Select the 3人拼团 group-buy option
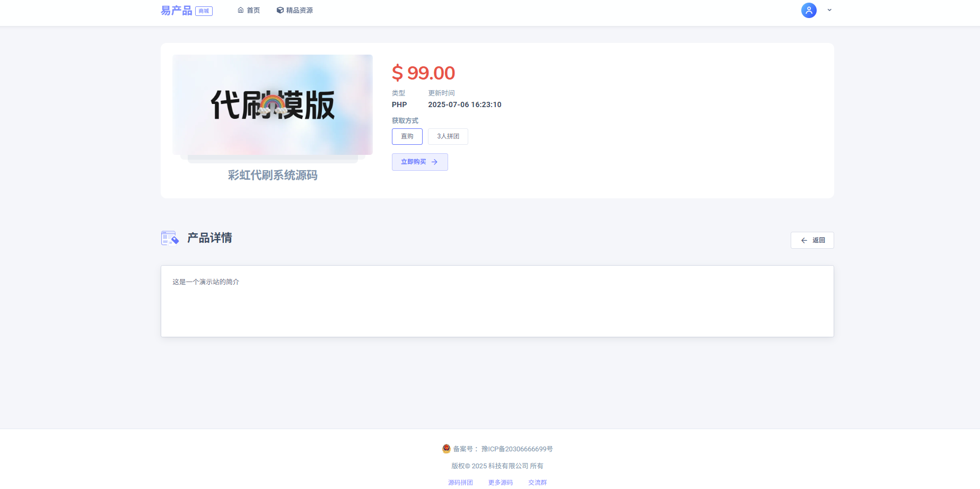The height and width of the screenshot is (489, 980). (448, 136)
